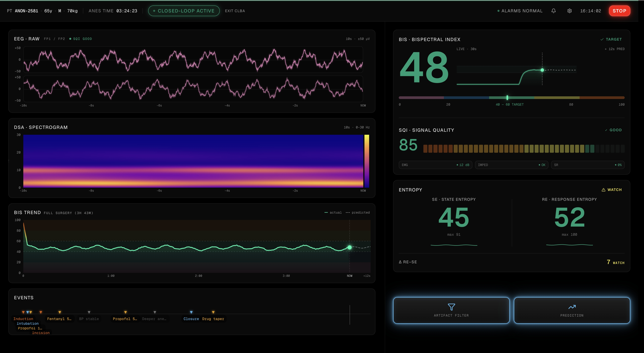
Task: Open settings via the gear icon
Action: [570, 11]
